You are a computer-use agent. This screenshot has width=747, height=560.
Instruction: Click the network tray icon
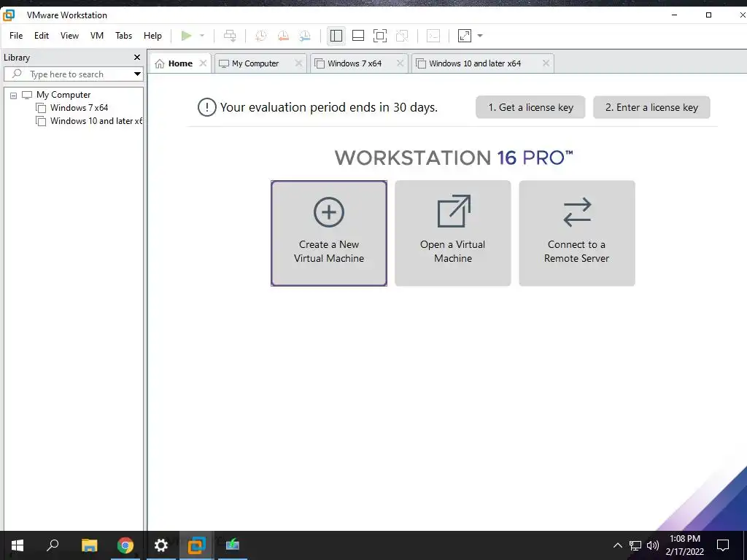click(635, 545)
